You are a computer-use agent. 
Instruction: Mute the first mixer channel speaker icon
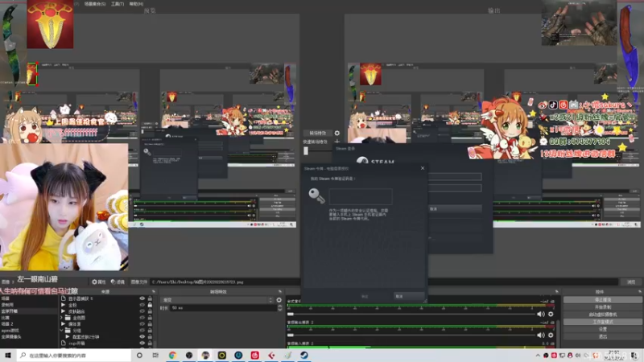[541, 315]
